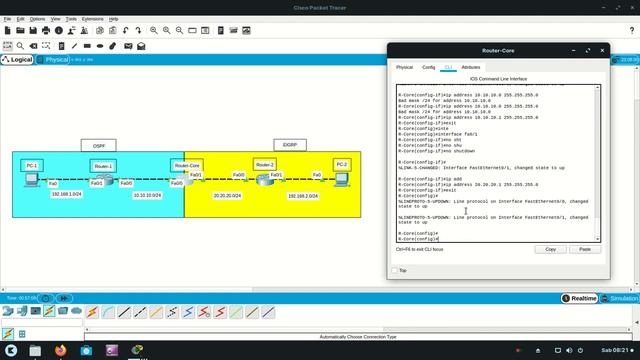
Task: Undo the last action
Action: click(x=126, y=30)
